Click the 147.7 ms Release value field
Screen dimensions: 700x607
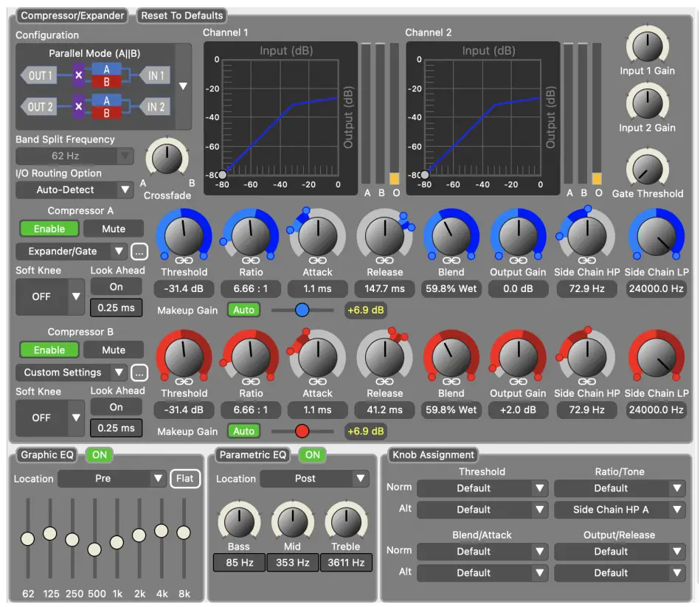(x=384, y=288)
